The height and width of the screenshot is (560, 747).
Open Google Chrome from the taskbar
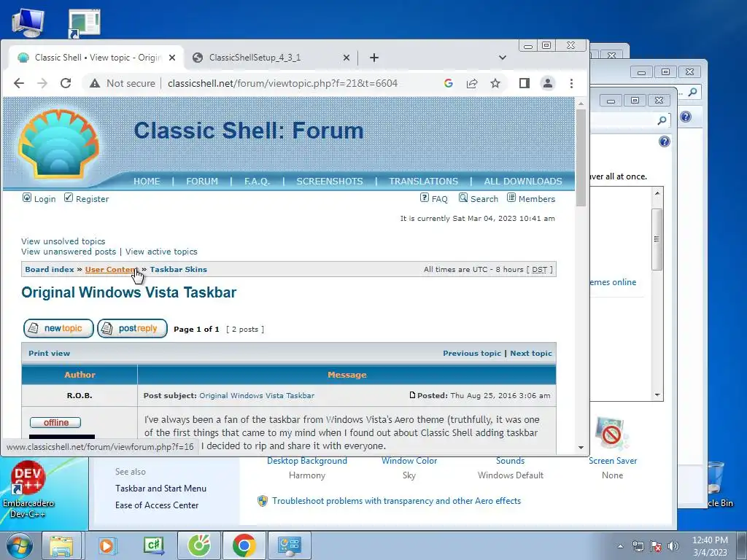pyautogui.click(x=244, y=545)
